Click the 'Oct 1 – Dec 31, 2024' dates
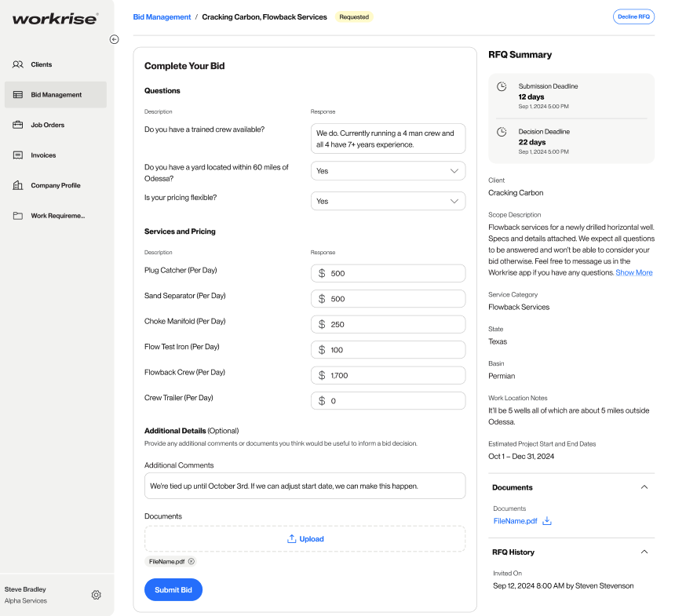675x616 pixels. [x=521, y=456]
